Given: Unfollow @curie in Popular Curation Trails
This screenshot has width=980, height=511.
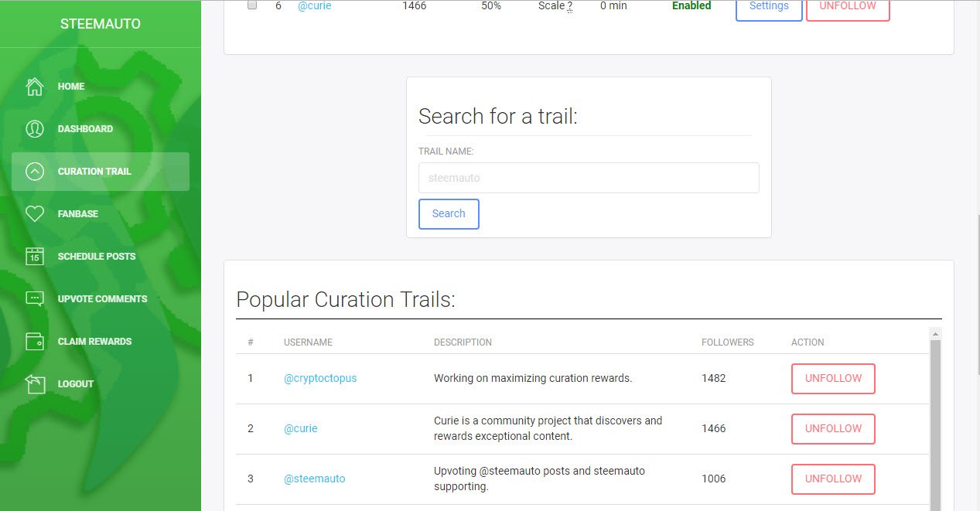Looking at the screenshot, I should [x=833, y=428].
